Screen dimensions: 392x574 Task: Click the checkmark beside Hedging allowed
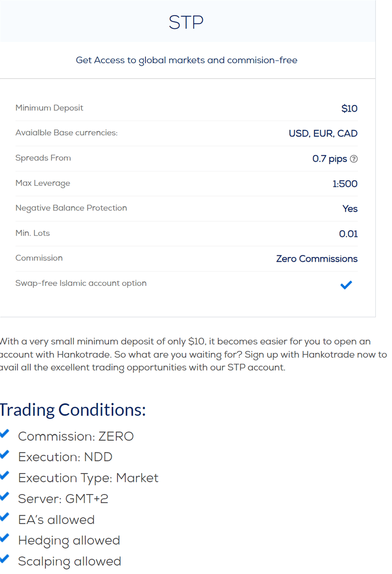point(4,538)
